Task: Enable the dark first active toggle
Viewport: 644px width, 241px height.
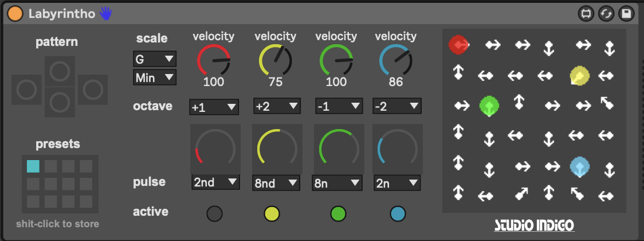Action: [215, 213]
